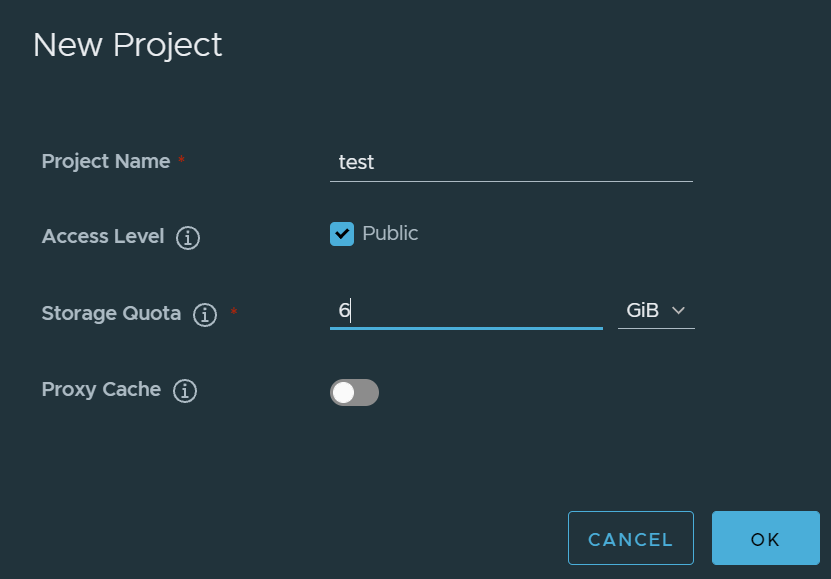The width and height of the screenshot is (831, 579).
Task: Click the Proxy Cache info icon
Action: [185, 391]
